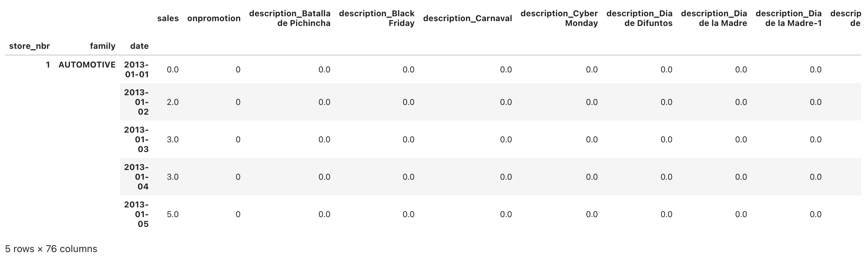The height and width of the screenshot is (259, 868).
Task: Click the date index label
Action: pyautogui.click(x=139, y=46)
